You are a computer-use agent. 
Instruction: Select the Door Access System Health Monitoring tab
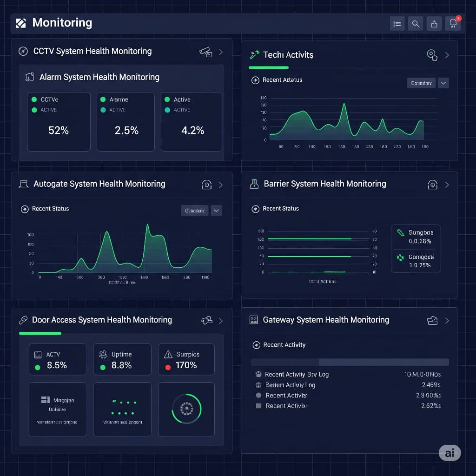[x=102, y=320]
